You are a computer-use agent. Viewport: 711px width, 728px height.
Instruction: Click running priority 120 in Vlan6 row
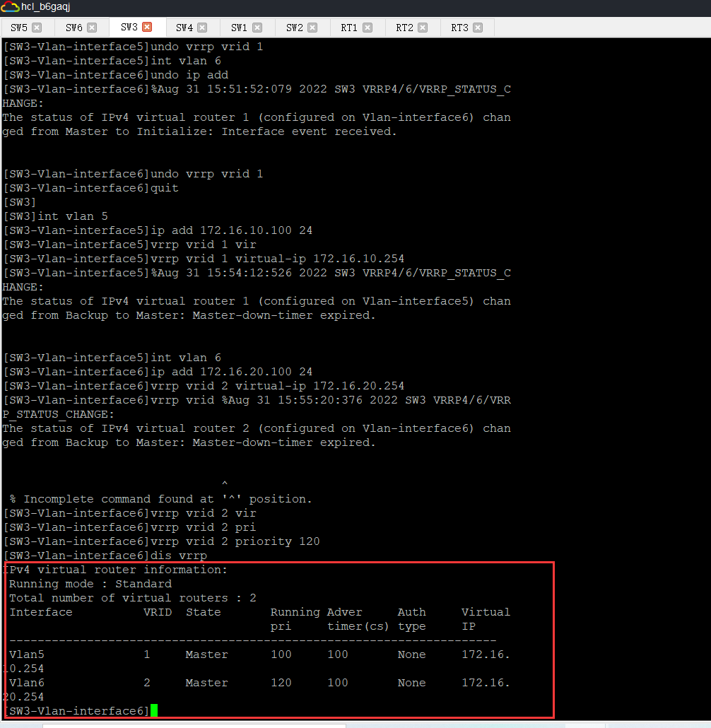281,683
